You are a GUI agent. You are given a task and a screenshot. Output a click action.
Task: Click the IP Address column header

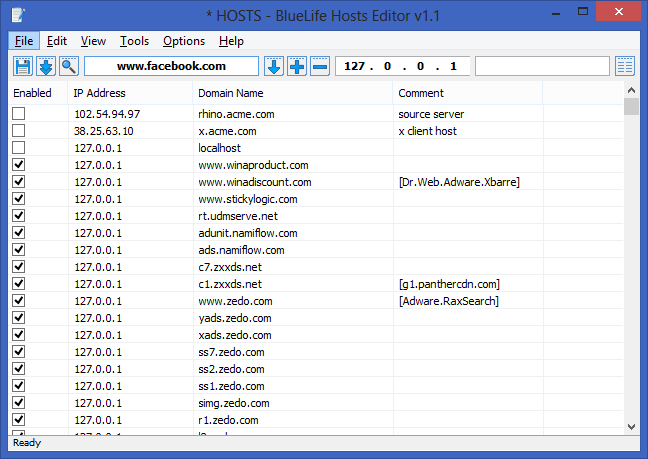point(130,93)
